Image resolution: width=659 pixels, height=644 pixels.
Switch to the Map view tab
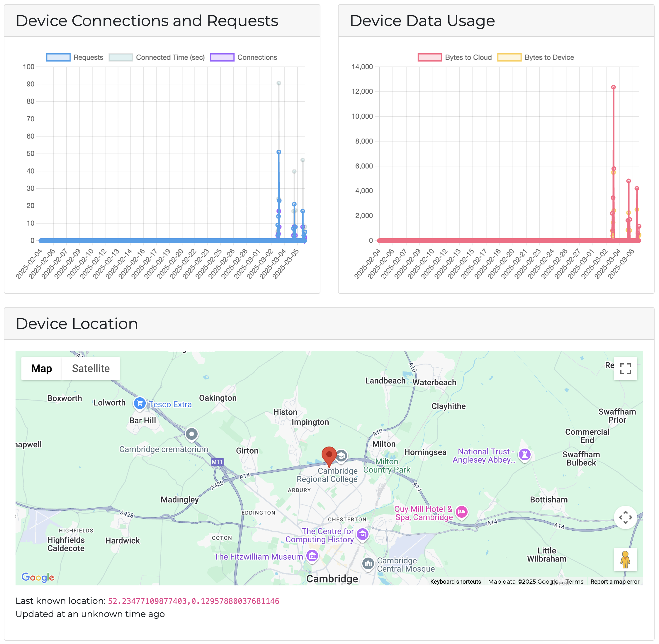point(42,368)
